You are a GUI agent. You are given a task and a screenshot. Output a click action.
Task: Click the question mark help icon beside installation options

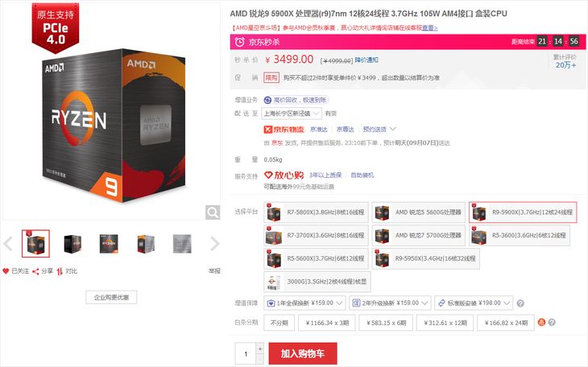point(520,303)
